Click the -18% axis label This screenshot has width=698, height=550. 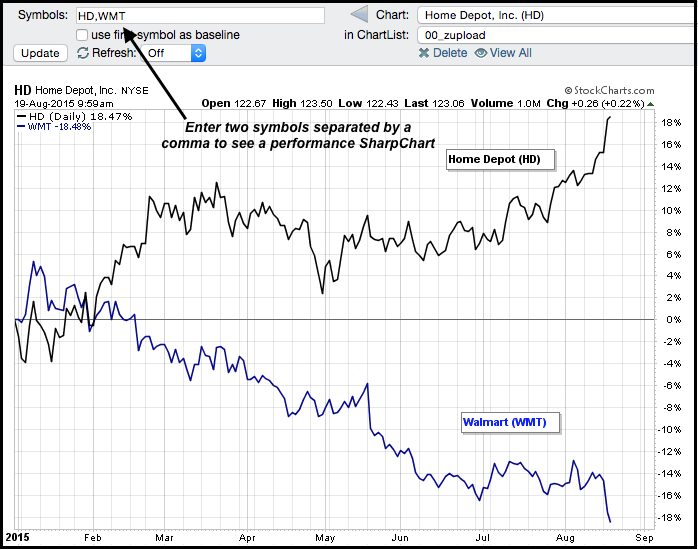pyautogui.click(x=670, y=518)
